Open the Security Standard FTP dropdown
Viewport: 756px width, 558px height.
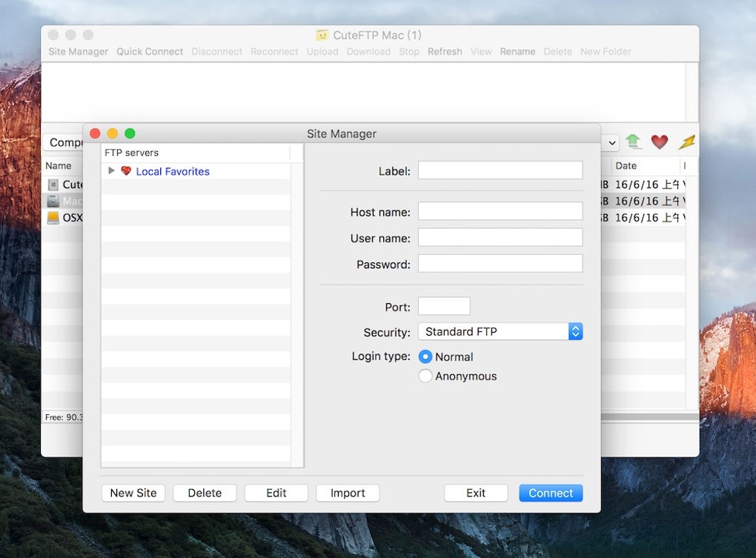[500, 331]
